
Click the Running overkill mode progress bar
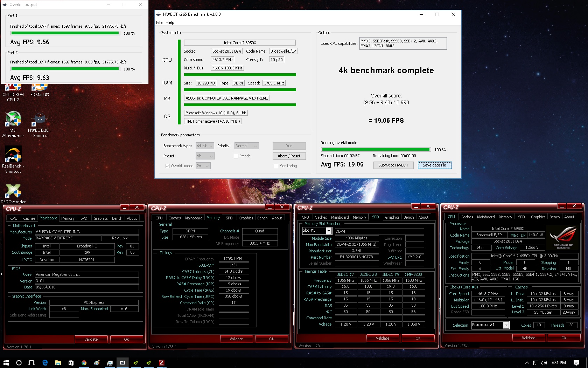376,150
